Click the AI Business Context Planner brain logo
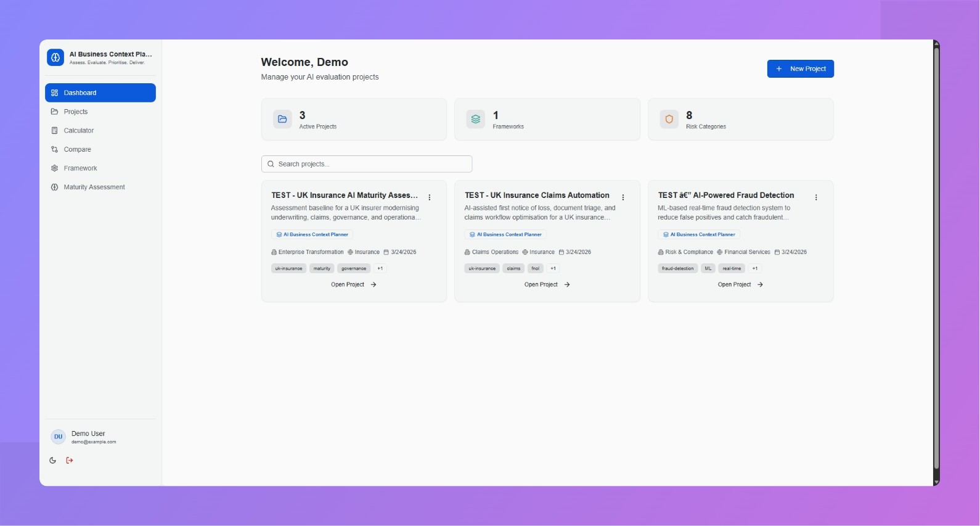Image resolution: width=980 pixels, height=526 pixels. (55, 57)
